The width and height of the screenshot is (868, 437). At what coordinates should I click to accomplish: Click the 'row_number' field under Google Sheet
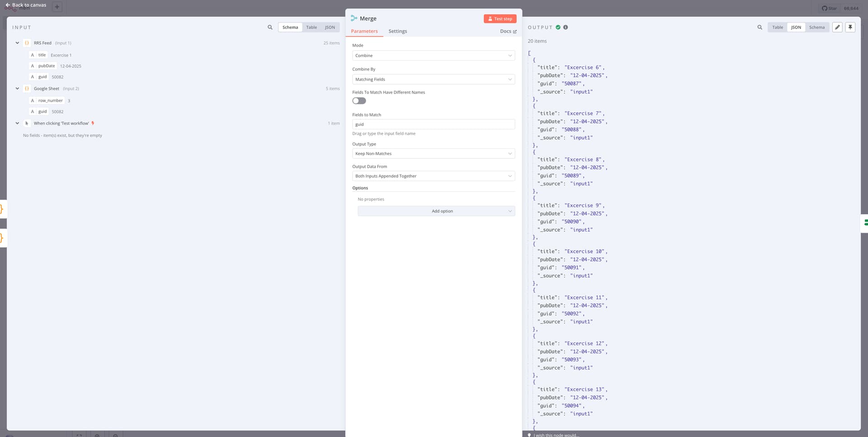pos(51,100)
